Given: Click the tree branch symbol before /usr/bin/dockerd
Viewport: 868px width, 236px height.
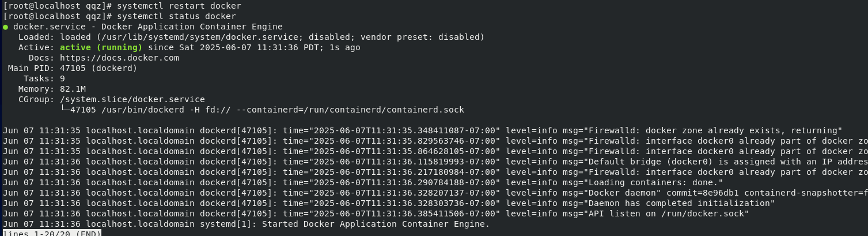Looking at the screenshot, I should (65, 110).
